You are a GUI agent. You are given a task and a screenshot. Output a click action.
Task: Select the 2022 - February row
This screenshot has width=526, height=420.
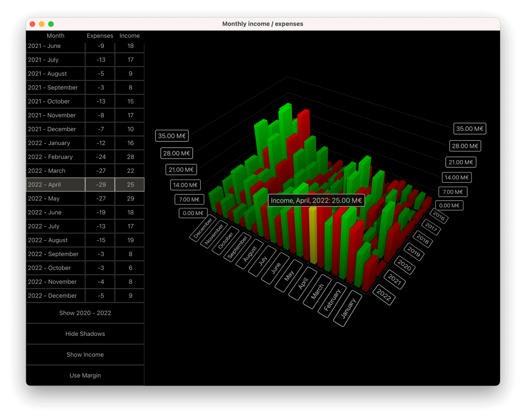tap(56, 157)
